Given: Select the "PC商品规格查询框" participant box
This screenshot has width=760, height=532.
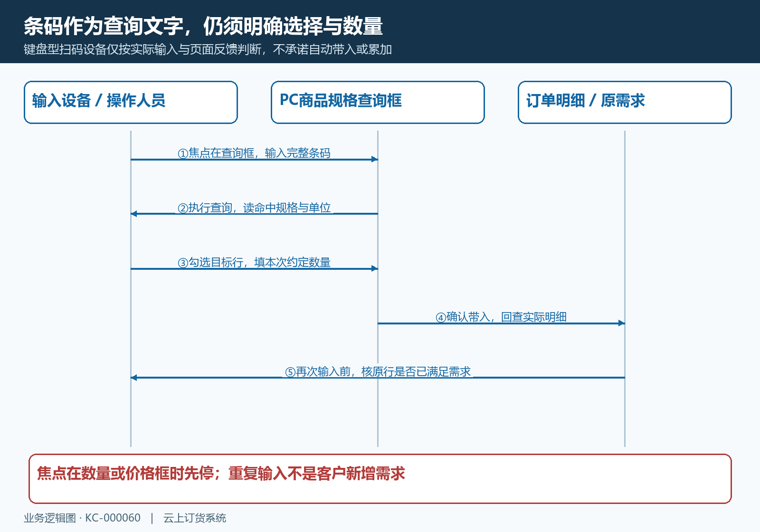Looking at the screenshot, I should 378,102.
